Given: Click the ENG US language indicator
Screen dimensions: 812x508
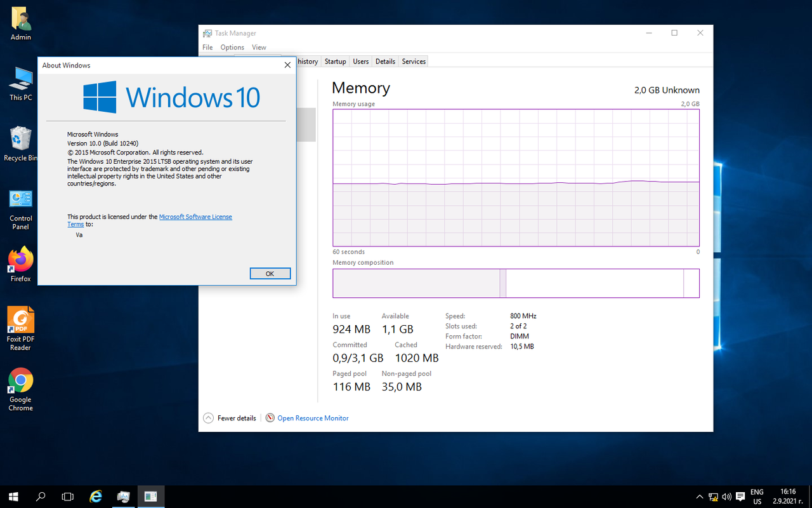Looking at the screenshot, I should tap(757, 497).
